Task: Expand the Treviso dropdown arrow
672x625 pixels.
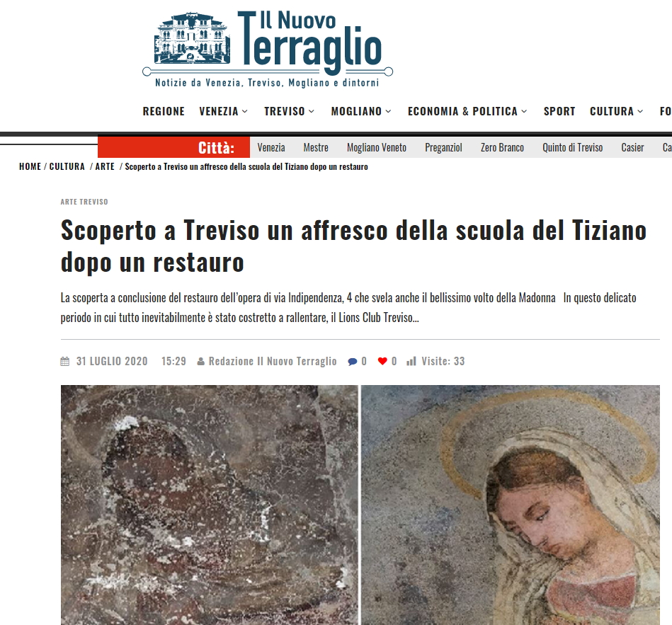Action: coord(312,111)
